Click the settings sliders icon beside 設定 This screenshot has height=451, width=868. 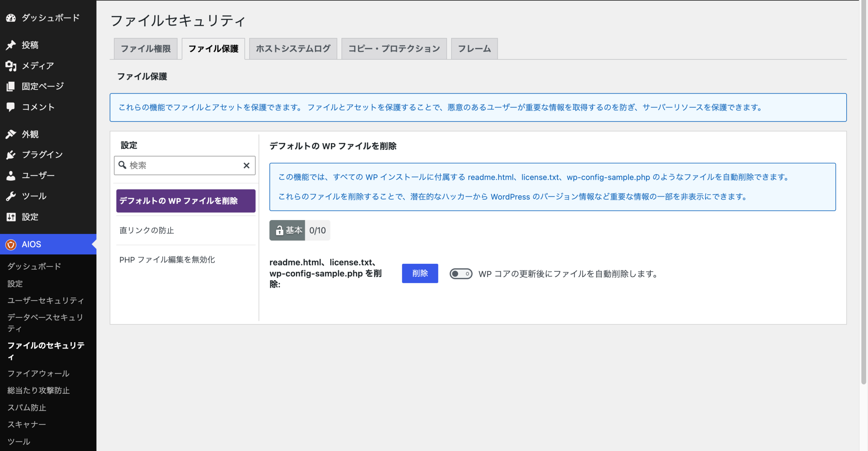[x=11, y=217]
